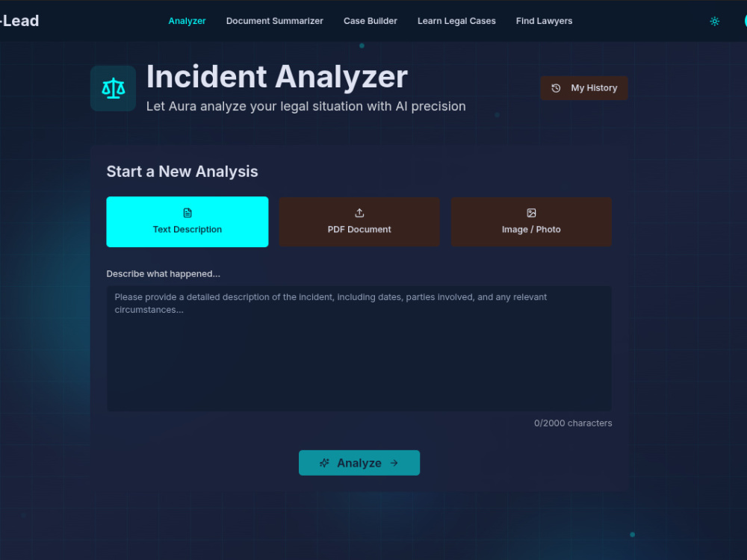Go to Case Builder
Image resolution: width=747 pixels, height=560 pixels.
coord(371,21)
